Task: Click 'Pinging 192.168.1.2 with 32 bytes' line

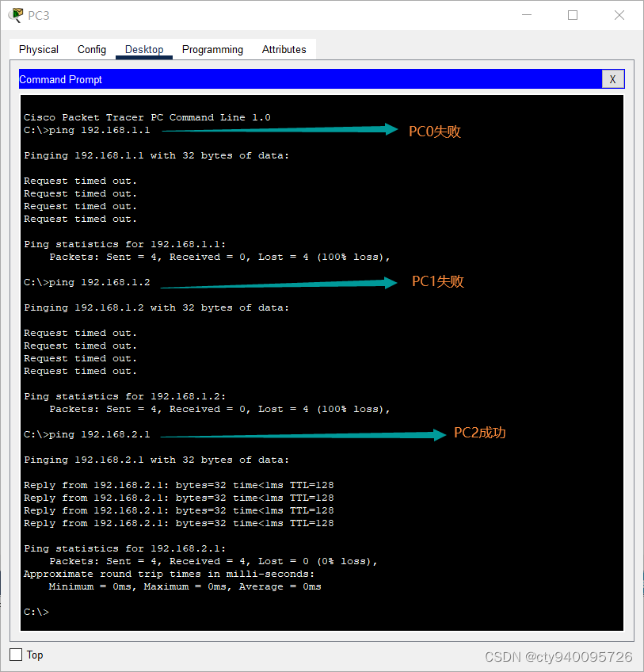Action: pyautogui.click(x=156, y=307)
